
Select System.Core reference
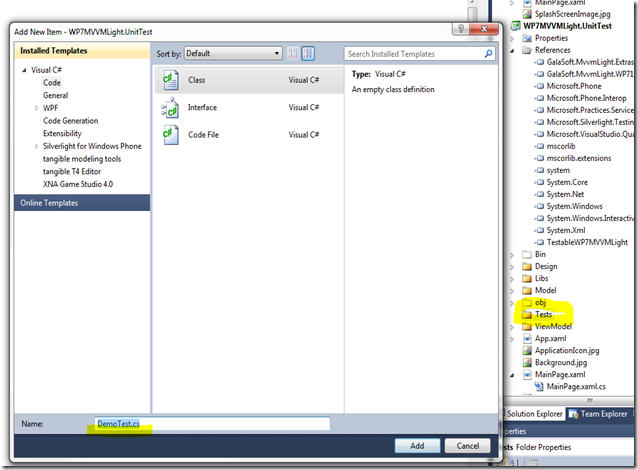click(567, 182)
